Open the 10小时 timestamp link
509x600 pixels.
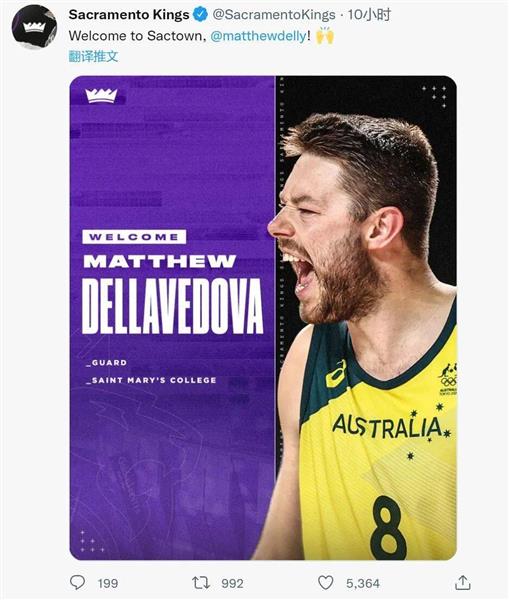[x=369, y=15]
